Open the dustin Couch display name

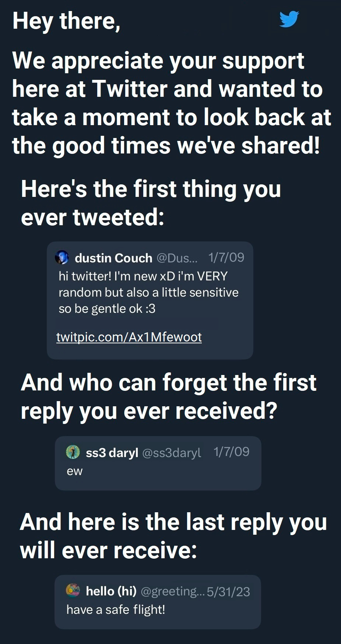click(113, 258)
